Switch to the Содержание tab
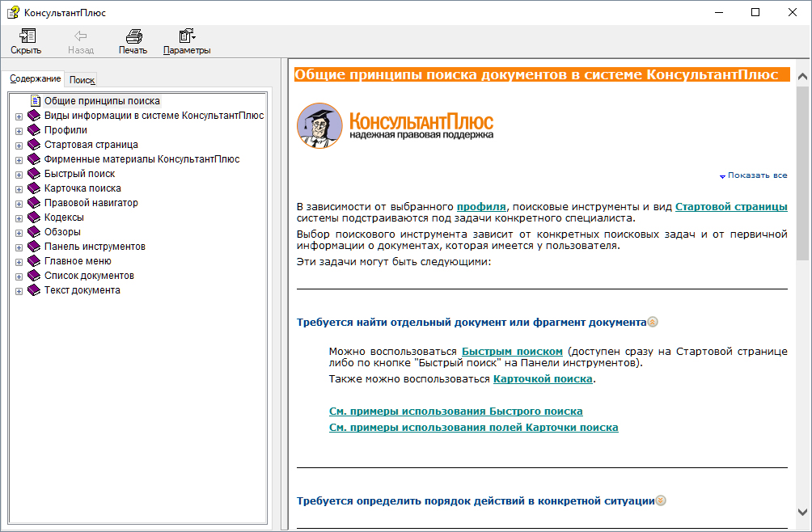Viewport: 812px width, 532px height. (35, 78)
